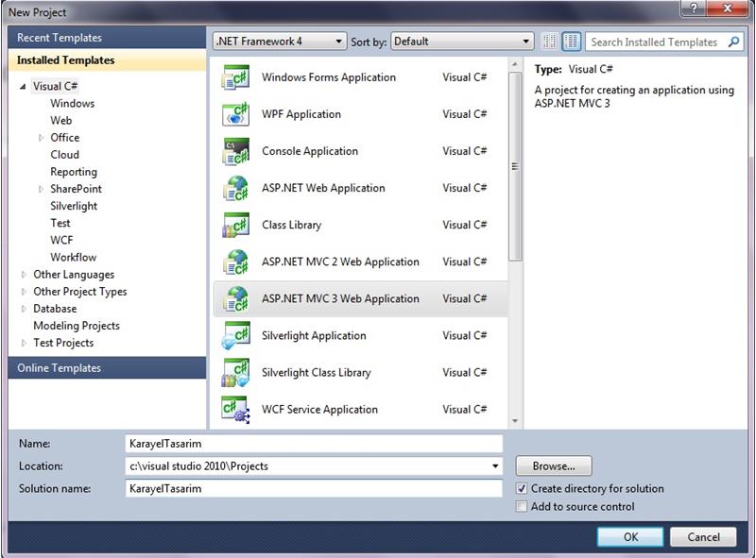Click the search magnifier icon
756x558 pixels.
(734, 42)
